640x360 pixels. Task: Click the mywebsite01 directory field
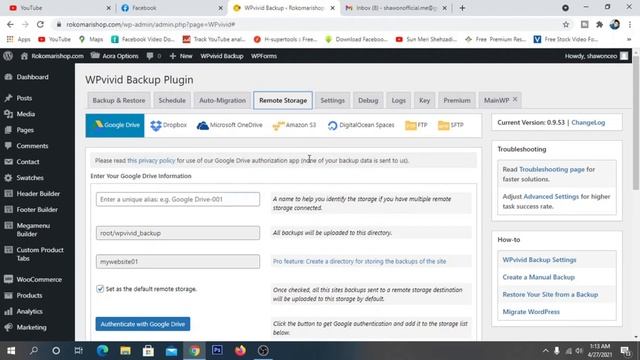point(178,262)
